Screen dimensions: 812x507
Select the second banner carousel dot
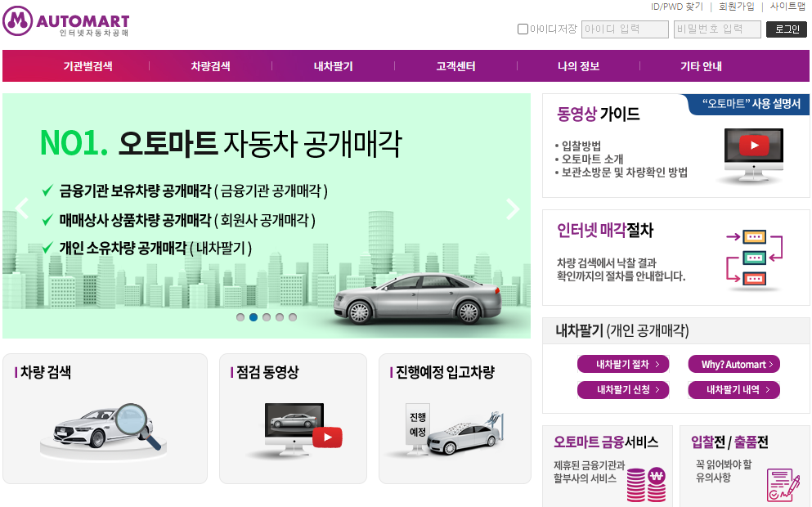click(x=253, y=317)
